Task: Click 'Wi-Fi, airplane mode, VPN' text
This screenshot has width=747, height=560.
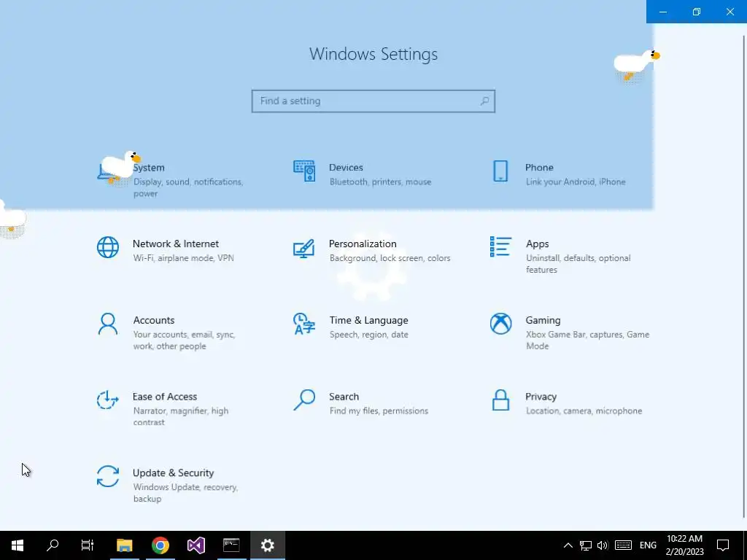Action: pyautogui.click(x=183, y=258)
